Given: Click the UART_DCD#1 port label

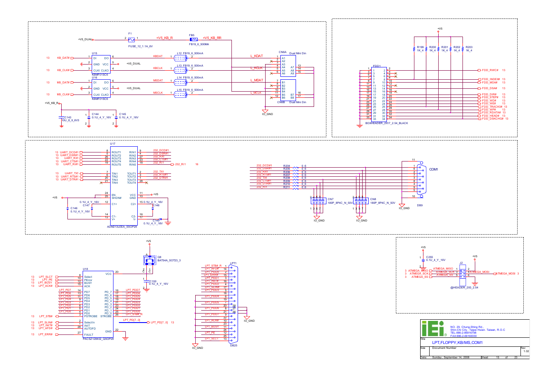Looking at the screenshot, I should coord(69,152).
